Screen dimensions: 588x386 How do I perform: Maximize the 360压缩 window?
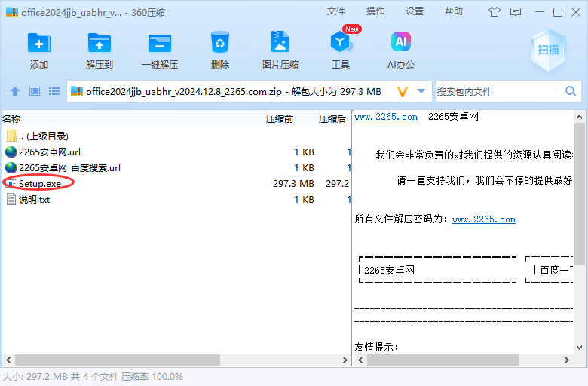(558, 12)
